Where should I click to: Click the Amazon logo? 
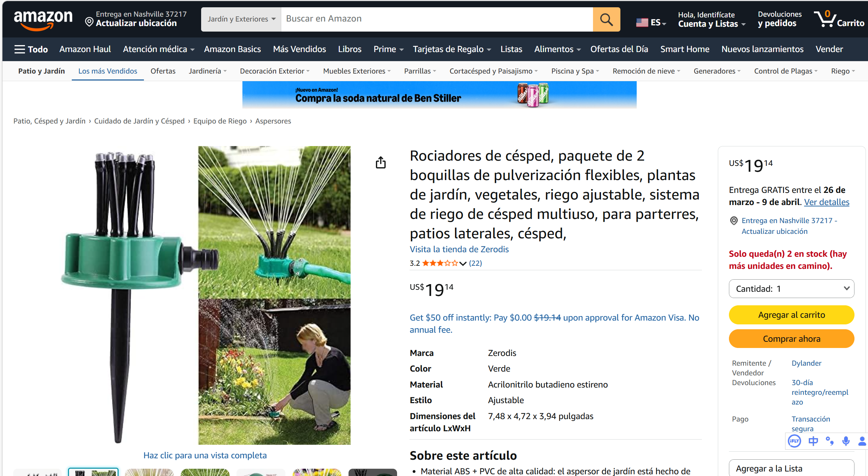point(43,19)
